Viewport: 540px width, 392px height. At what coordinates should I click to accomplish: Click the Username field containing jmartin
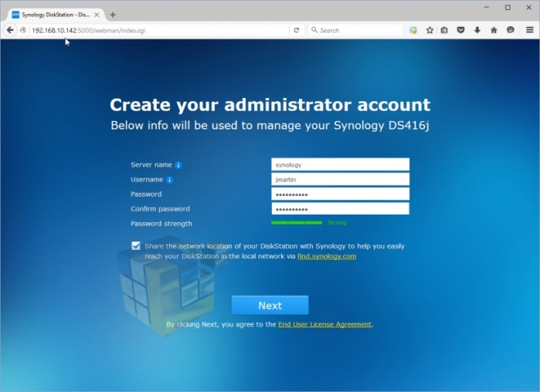click(x=340, y=180)
